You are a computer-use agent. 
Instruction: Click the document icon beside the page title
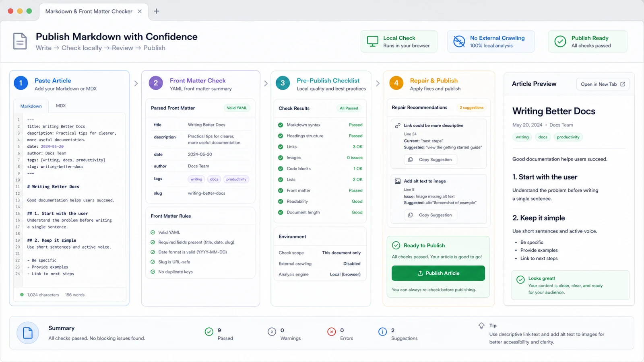[x=20, y=41]
